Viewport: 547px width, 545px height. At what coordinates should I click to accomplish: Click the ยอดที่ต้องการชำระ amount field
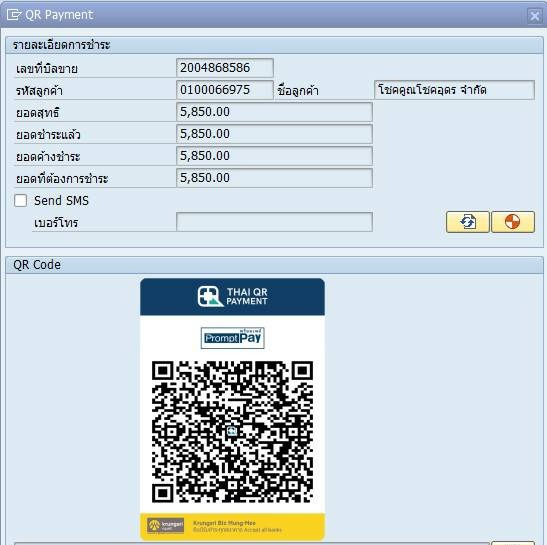click(x=275, y=178)
